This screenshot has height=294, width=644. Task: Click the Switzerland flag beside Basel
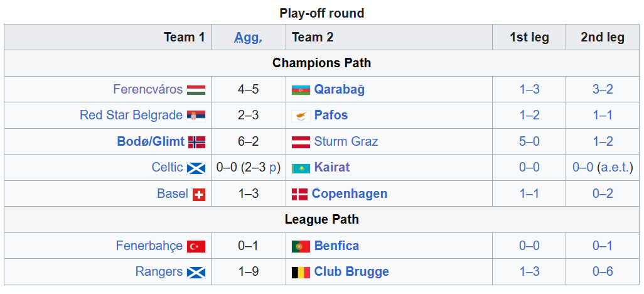pyautogui.click(x=199, y=194)
